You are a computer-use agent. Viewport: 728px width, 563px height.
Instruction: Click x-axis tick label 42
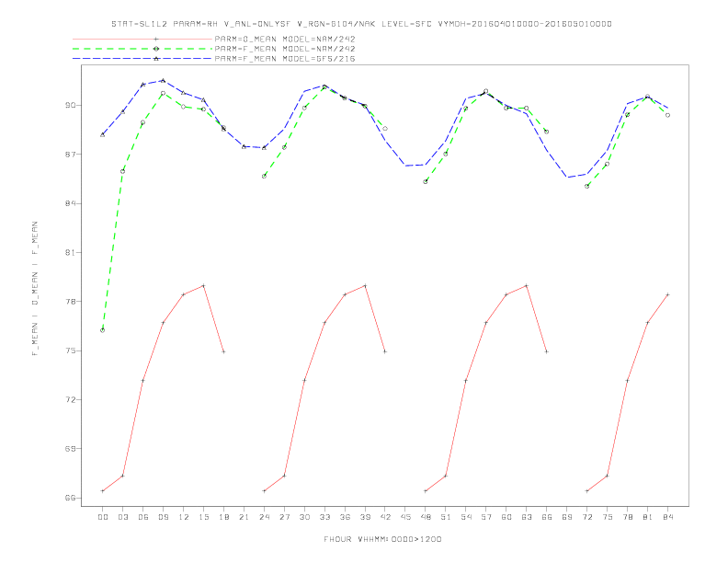tap(385, 517)
